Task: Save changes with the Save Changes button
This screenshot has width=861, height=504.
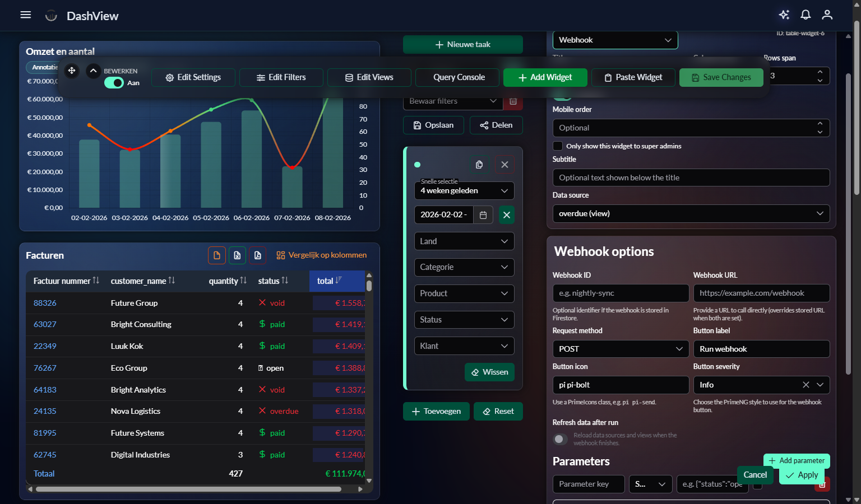Action: 721,77
